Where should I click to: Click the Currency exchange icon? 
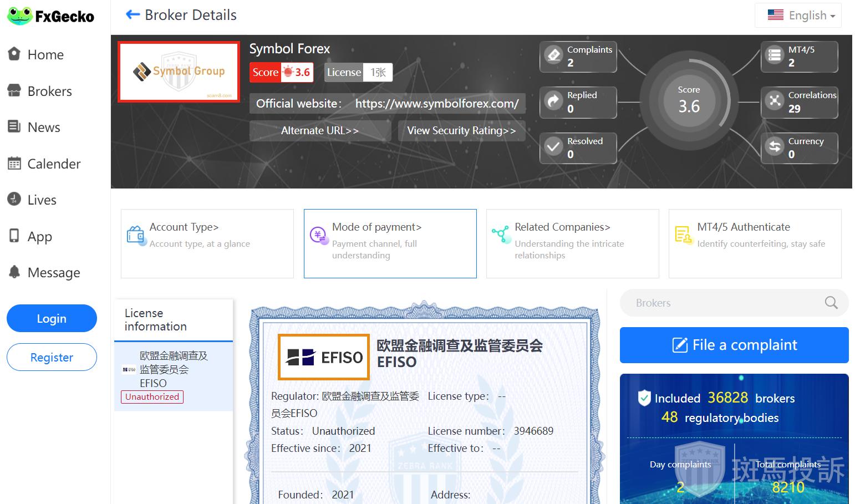pyautogui.click(x=775, y=147)
